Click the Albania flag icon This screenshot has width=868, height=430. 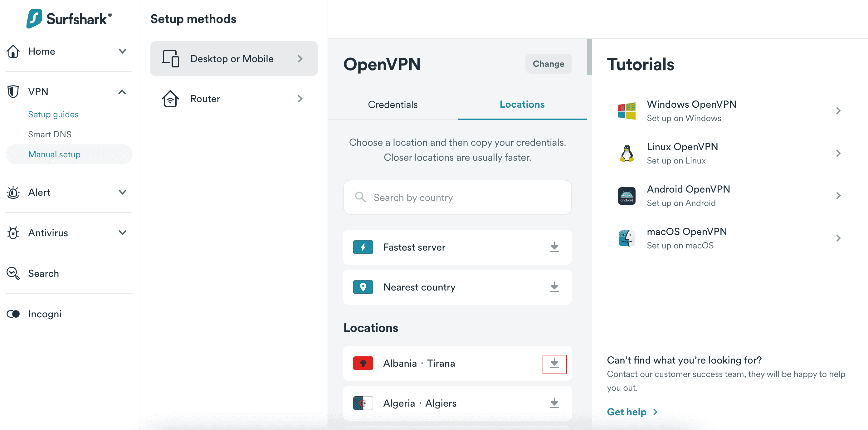pyautogui.click(x=363, y=363)
